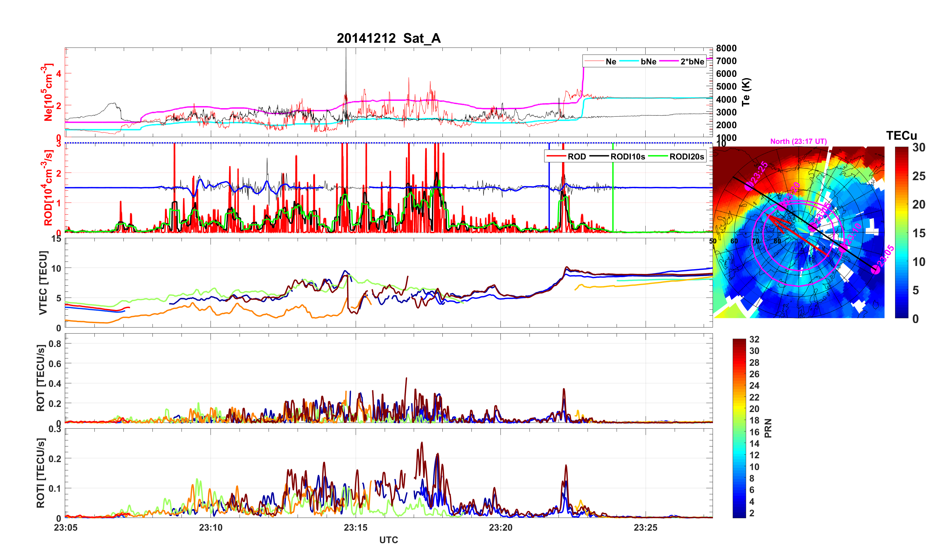
Task: Click the TECu colorbar beside the map
Action: [901, 232]
